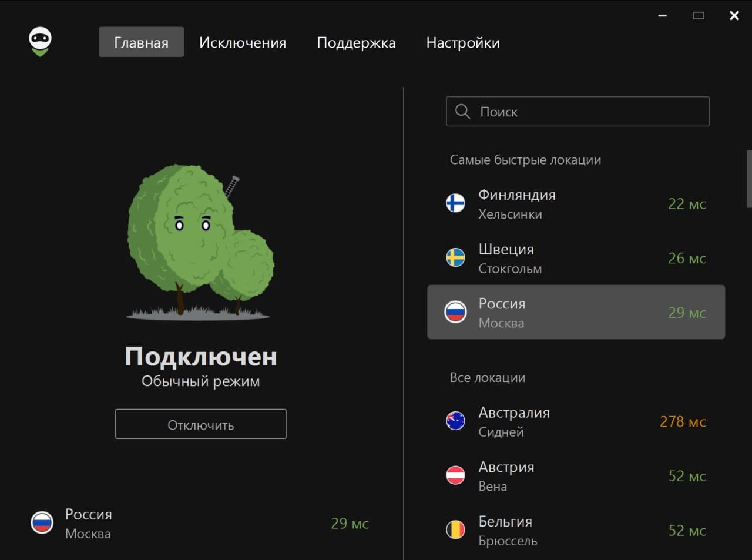The width and height of the screenshot is (752, 560).
Task: Select the Sweden flag icon
Action: [455, 257]
